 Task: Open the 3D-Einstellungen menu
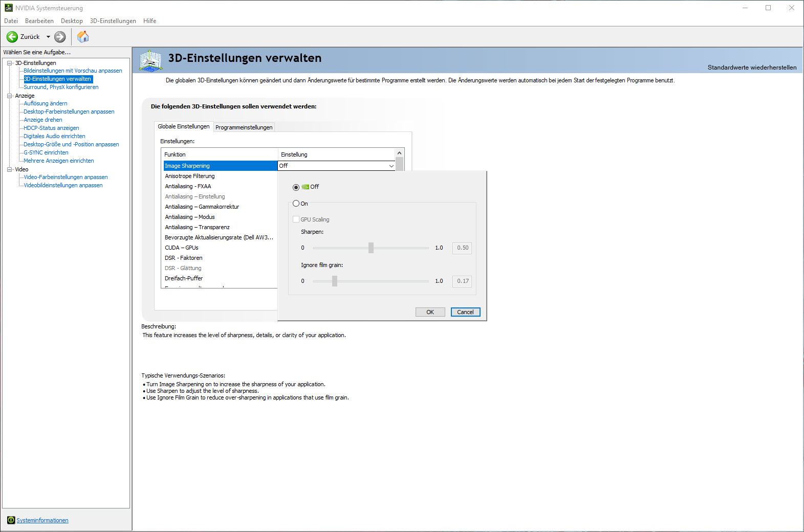pyautogui.click(x=113, y=21)
